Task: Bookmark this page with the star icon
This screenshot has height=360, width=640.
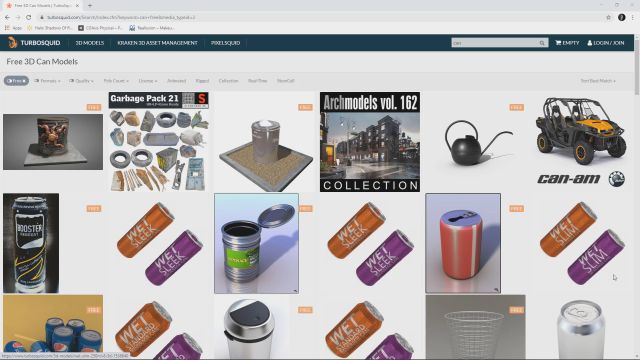Action: click(x=608, y=17)
